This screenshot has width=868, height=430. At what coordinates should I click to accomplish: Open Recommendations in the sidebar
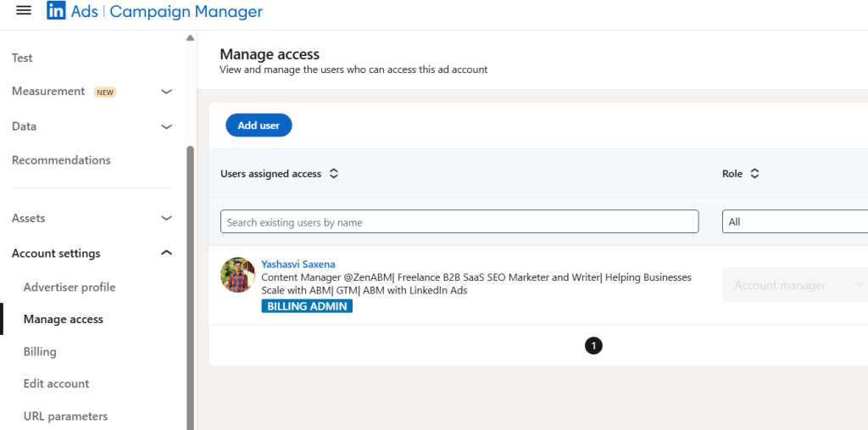[x=61, y=160]
